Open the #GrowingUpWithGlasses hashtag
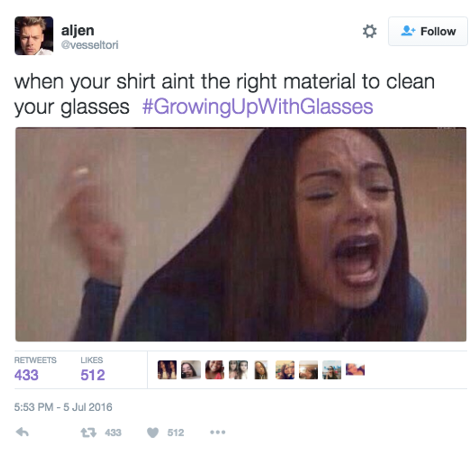Image resolution: width=476 pixels, height=453 pixels. point(257,106)
